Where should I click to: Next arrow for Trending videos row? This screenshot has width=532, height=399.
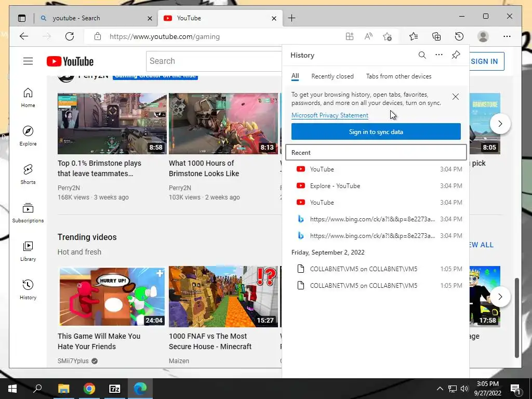coord(500,297)
